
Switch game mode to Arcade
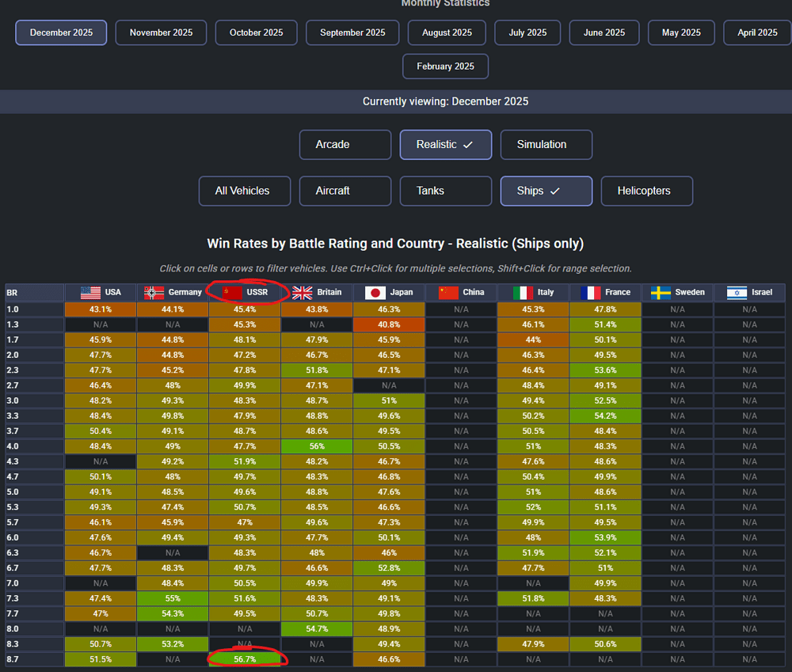[x=345, y=145]
